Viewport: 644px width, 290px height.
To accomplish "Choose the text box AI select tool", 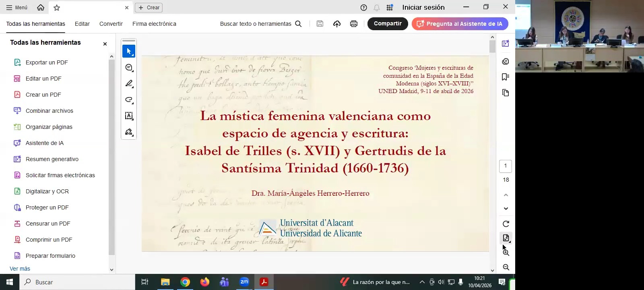I will pos(129,116).
